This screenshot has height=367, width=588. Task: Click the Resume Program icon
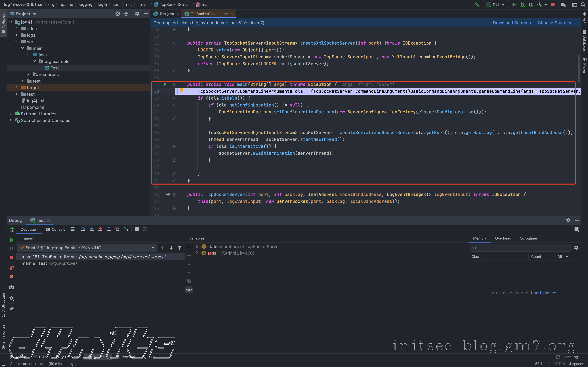click(x=11, y=240)
